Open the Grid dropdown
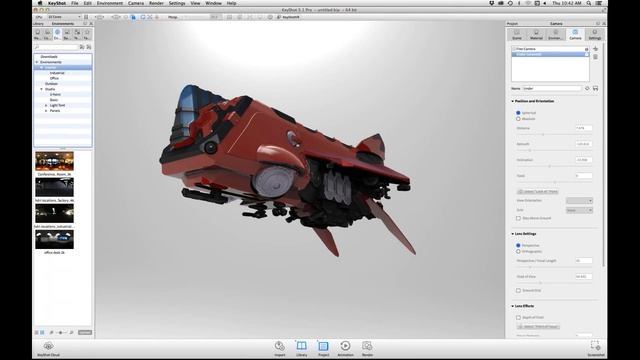 [579, 210]
